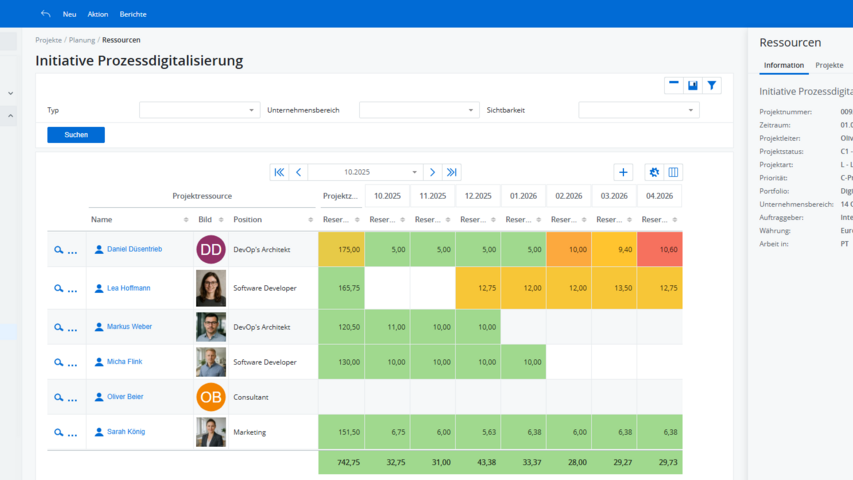Viewport: 853px width, 480px height.
Task: Open the Sichtbarkeit dropdown
Action: [638, 110]
